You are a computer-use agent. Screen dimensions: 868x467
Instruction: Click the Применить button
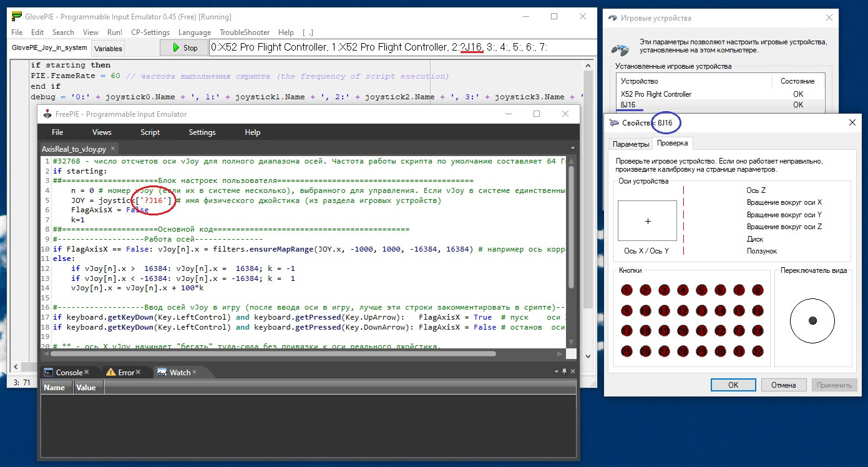point(834,385)
